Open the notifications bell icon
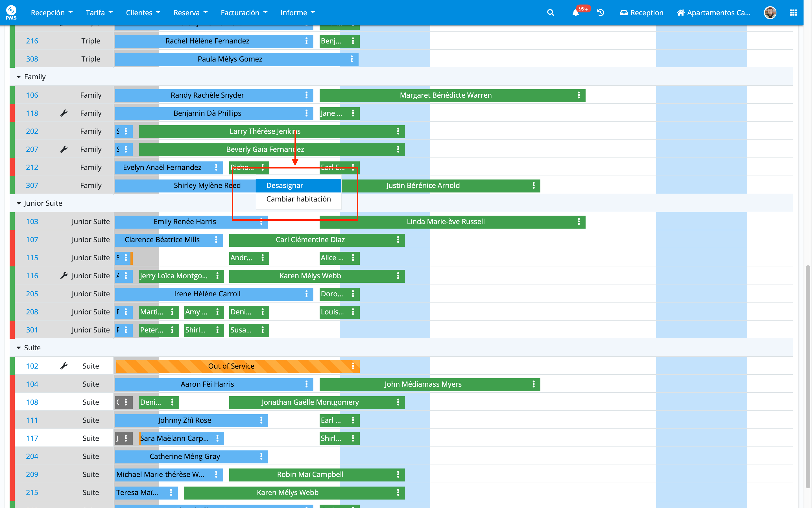 (x=575, y=13)
